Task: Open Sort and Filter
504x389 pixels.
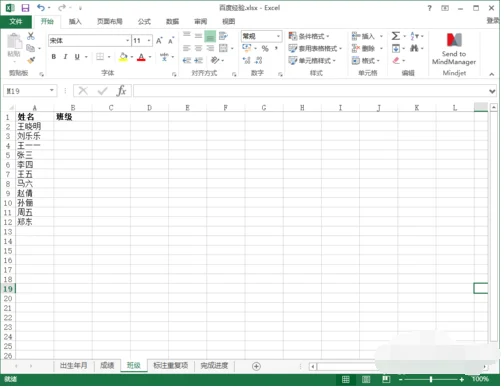Action: tap(414, 36)
